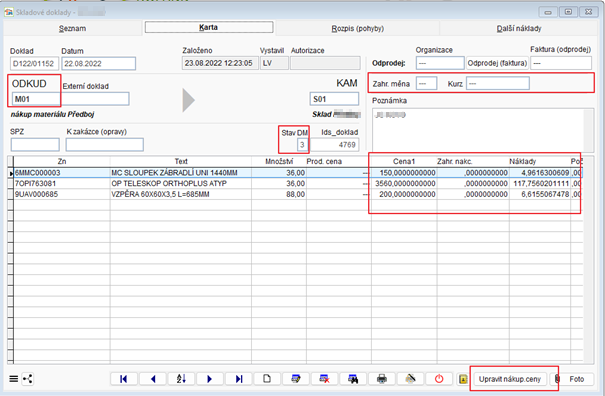
Task: Go to previous record arrow
Action: coord(153,379)
